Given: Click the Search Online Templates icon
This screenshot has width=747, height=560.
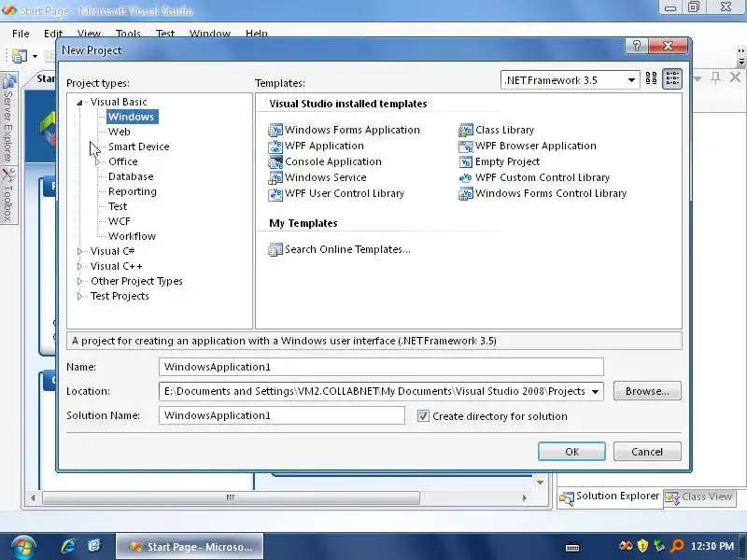Looking at the screenshot, I should (x=275, y=249).
